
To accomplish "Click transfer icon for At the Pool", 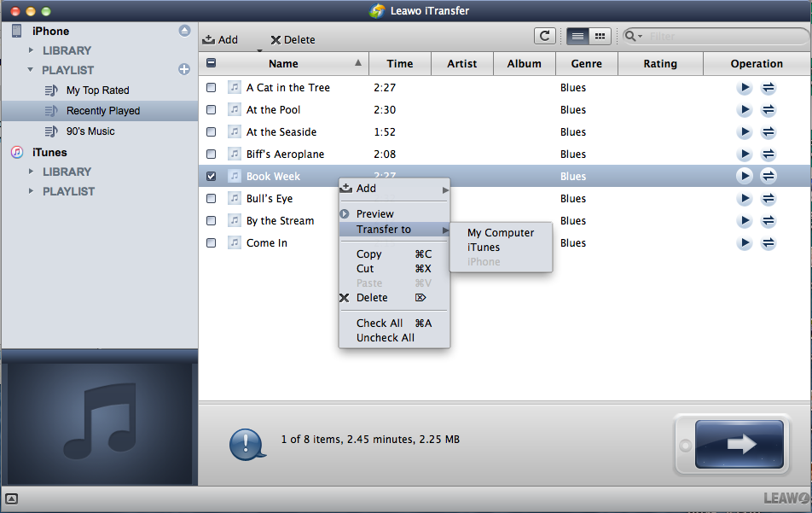I will (768, 110).
